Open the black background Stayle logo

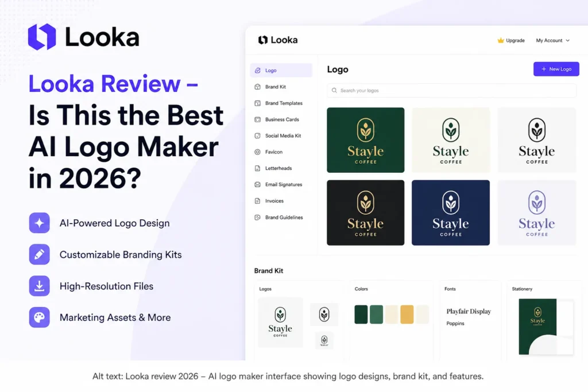[366, 213]
